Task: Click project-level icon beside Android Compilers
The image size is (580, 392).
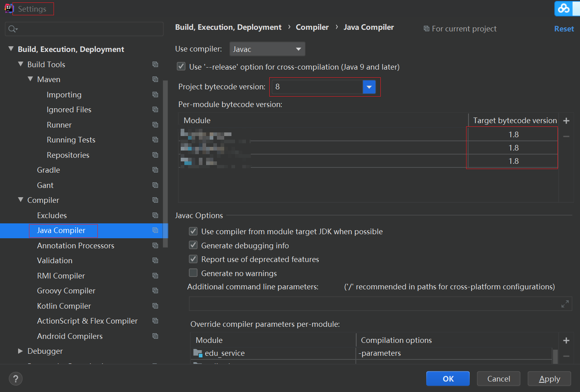Action: pos(155,336)
